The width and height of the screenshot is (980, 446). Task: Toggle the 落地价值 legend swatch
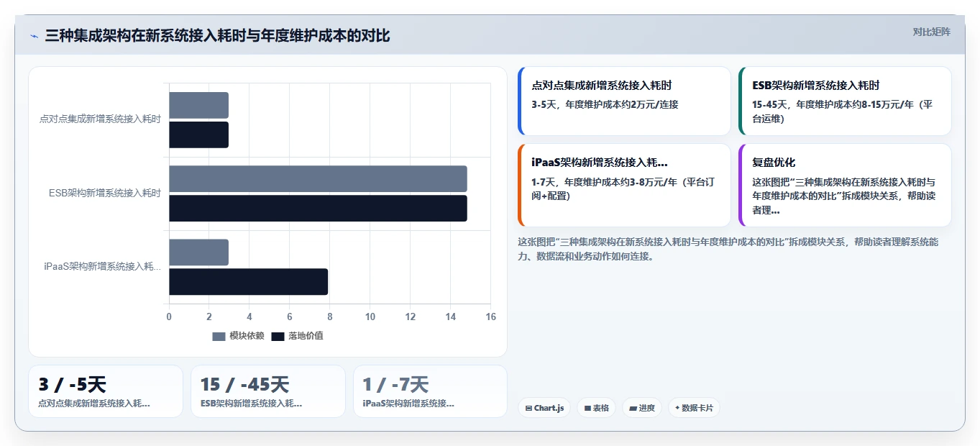point(278,336)
